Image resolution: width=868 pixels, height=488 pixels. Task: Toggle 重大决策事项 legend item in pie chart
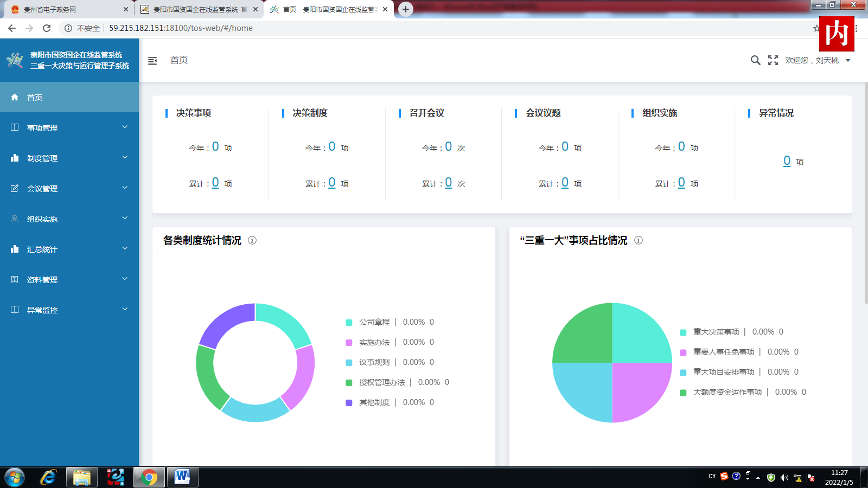[716, 332]
